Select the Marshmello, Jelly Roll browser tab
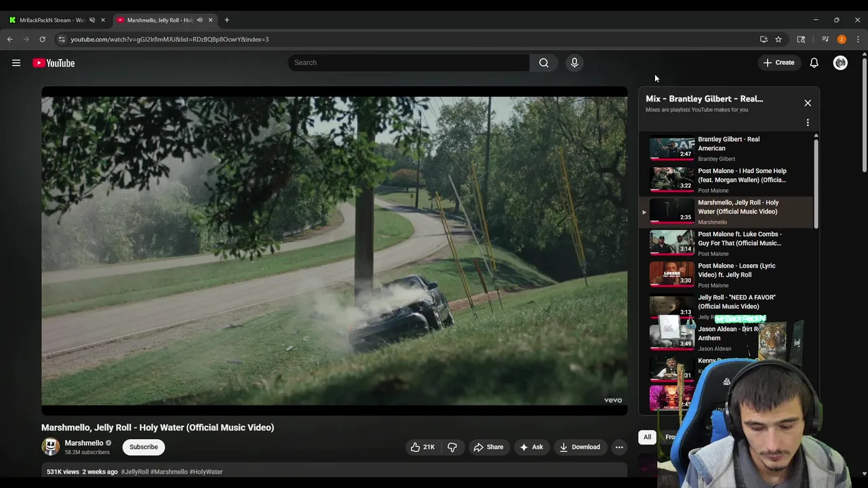Screen dimensions: 868x488 [160, 20]
